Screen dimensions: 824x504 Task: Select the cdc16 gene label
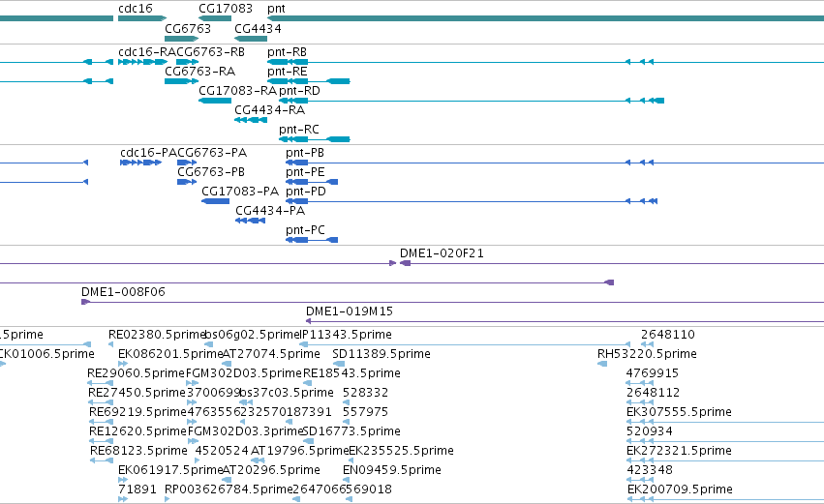pyautogui.click(x=135, y=9)
